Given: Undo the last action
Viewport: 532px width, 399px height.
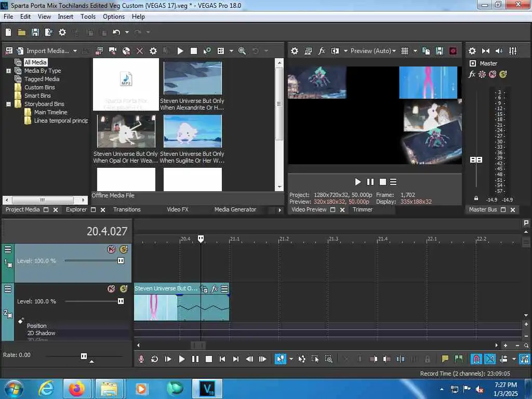Looking at the screenshot, I should 116,32.
